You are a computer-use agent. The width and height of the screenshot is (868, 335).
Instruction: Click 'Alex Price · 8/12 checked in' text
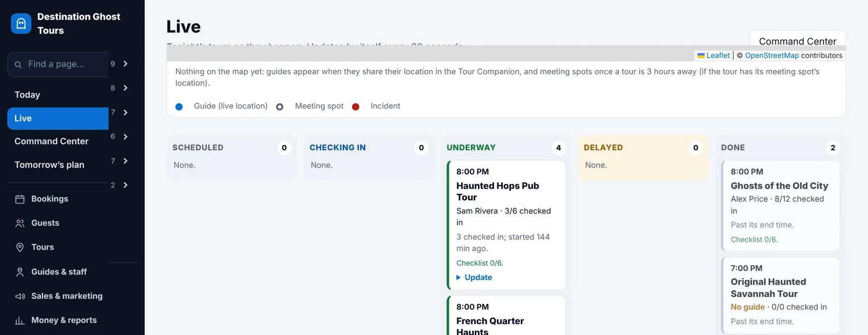[x=777, y=205]
